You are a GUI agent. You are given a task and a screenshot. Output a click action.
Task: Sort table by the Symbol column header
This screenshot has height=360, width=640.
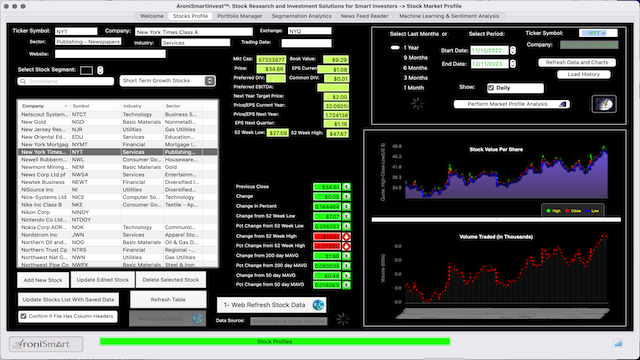96,106
